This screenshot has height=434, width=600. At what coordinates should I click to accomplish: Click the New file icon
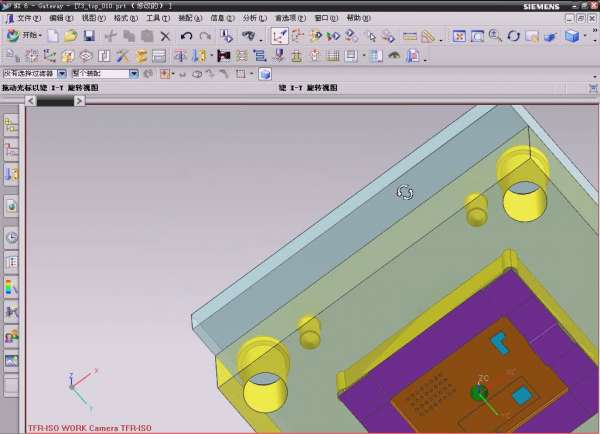tap(51, 36)
